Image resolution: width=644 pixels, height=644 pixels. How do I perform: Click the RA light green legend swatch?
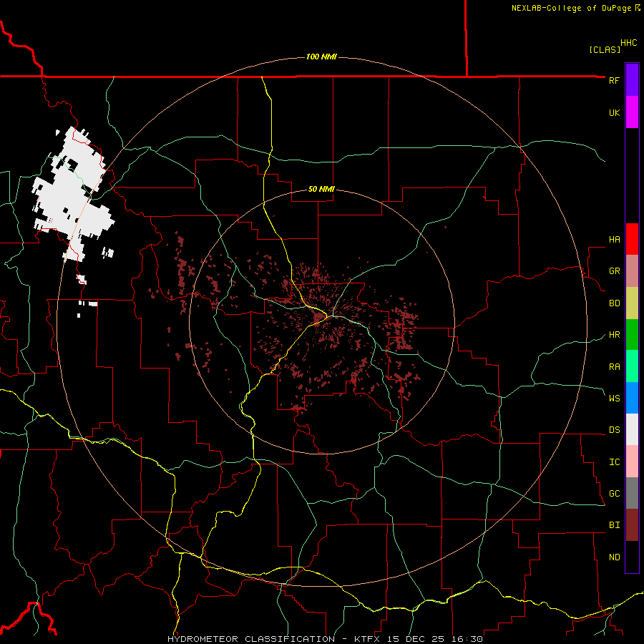(632, 366)
